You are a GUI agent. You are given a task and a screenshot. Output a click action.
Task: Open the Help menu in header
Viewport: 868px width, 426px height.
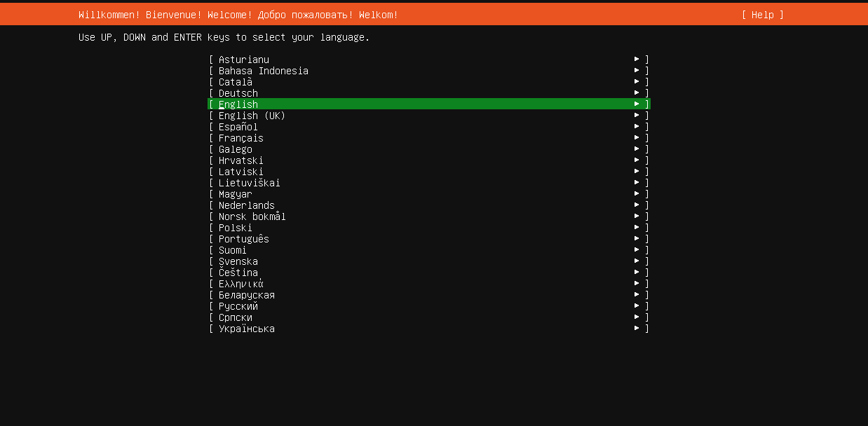point(763,15)
